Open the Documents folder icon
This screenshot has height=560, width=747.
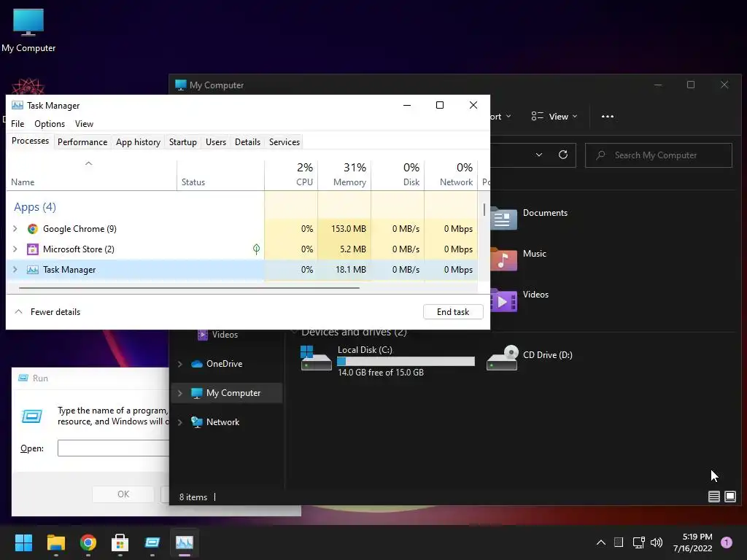coord(503,219)
